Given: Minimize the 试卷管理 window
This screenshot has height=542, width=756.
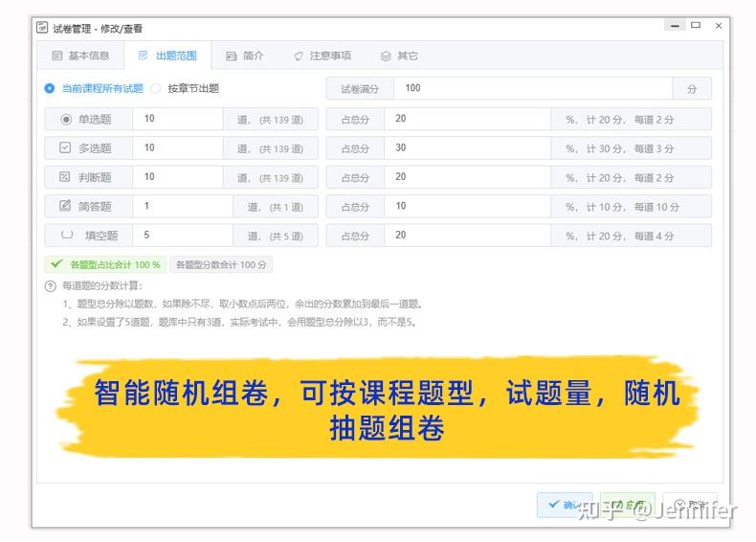Looking at the screenshot, I should (675, 25).
